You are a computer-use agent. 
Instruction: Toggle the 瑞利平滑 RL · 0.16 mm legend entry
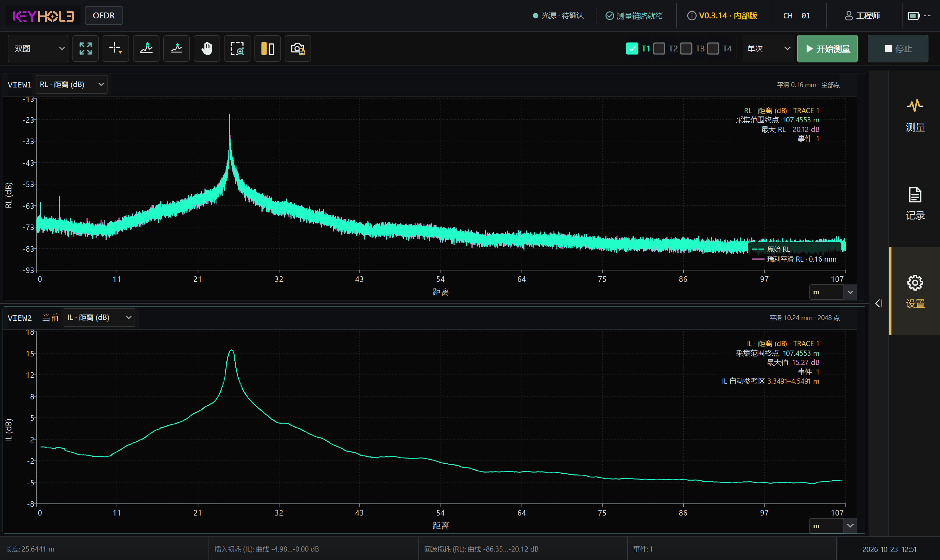[794, 259]
